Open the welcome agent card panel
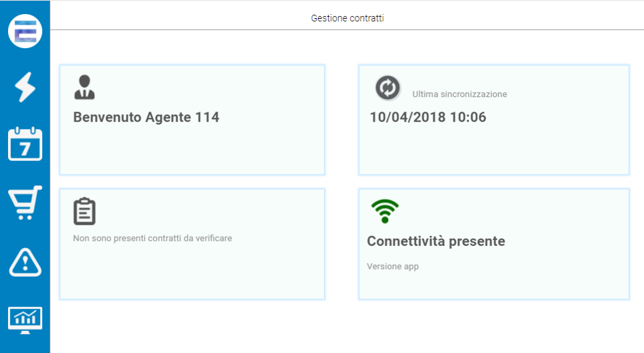This screenshot has width=644, height=353. click(192, 120)
